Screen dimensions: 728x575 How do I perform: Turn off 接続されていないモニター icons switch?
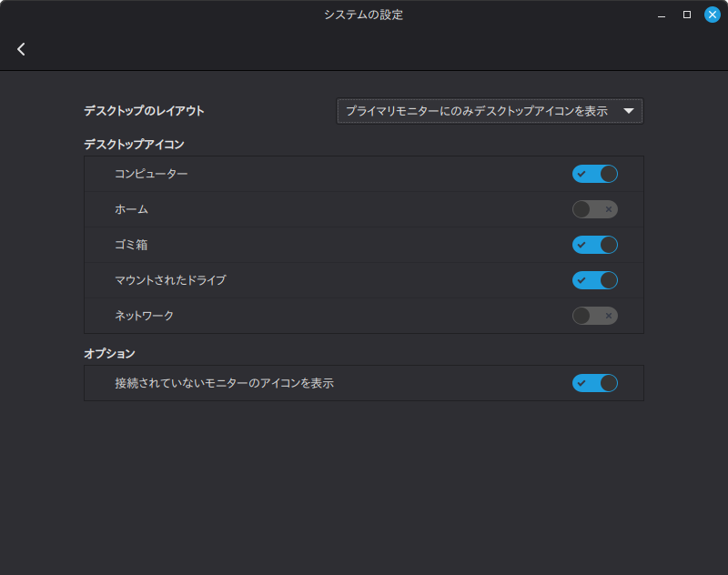tap(595, 383)
